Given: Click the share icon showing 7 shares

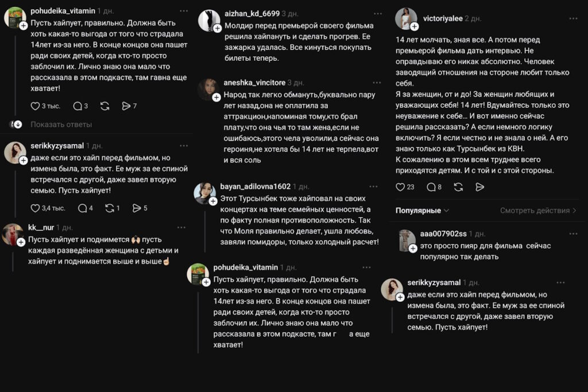Looking at the screenshot, I should 126,106.
